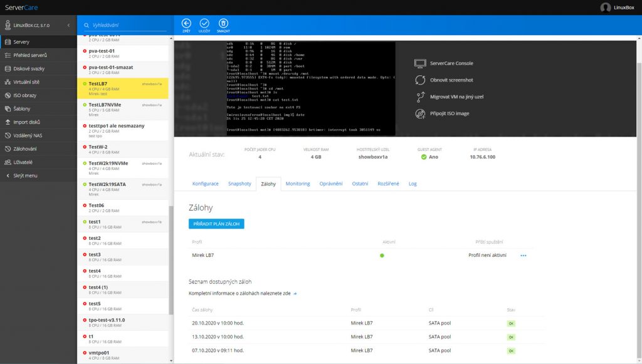Click the Zálohování sidebar icon
642x364 pixels.
point(8,149)
